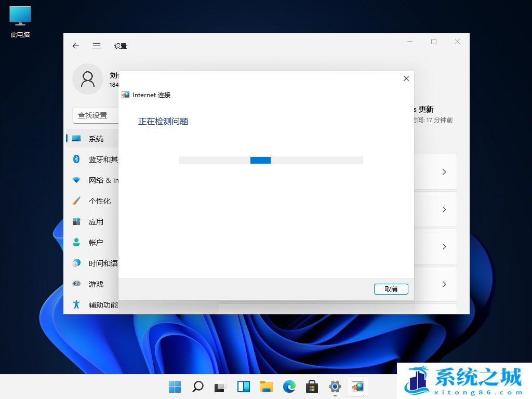
Task: Open the Settings navigation hamburger menu
Action: 97,46
